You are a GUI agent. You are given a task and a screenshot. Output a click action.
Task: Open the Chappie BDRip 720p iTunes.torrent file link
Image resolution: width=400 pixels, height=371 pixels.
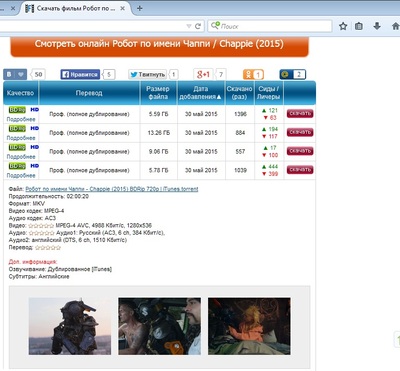[112, 189]
